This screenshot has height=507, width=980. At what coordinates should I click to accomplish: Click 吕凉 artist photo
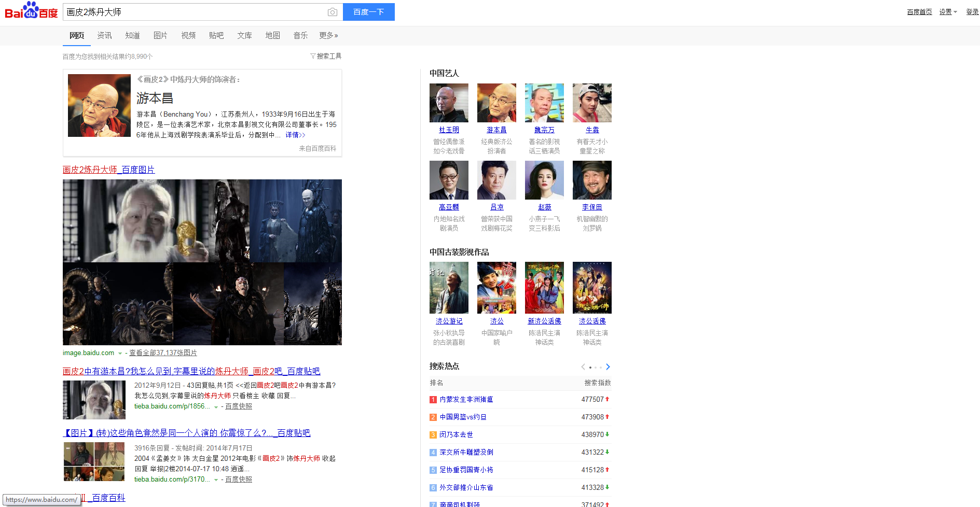click(x=496, y=180)
